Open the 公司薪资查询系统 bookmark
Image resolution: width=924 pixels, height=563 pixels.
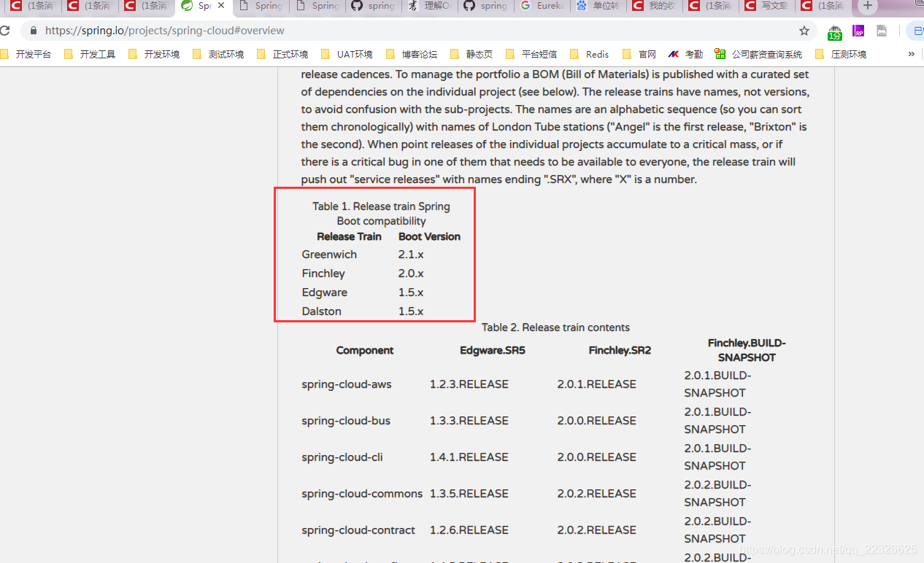(x=759, y=54)
